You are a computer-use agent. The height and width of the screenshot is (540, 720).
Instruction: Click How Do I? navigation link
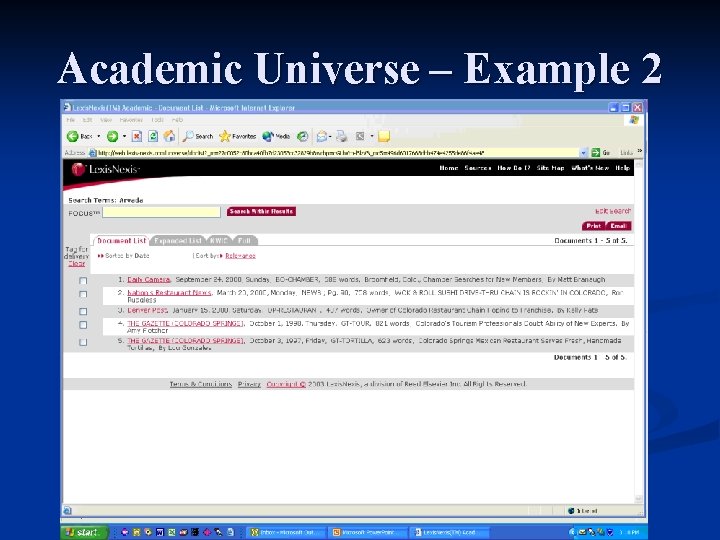coord(513,168)
